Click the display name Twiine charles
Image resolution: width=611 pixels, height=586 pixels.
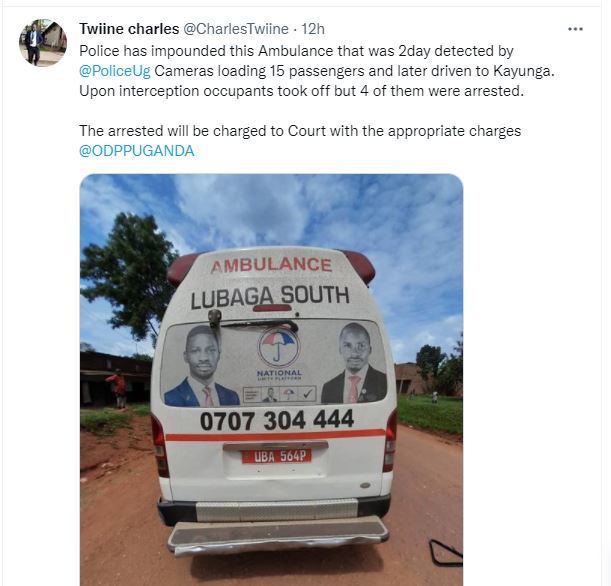pyautogui.click(x=129, y=29)
